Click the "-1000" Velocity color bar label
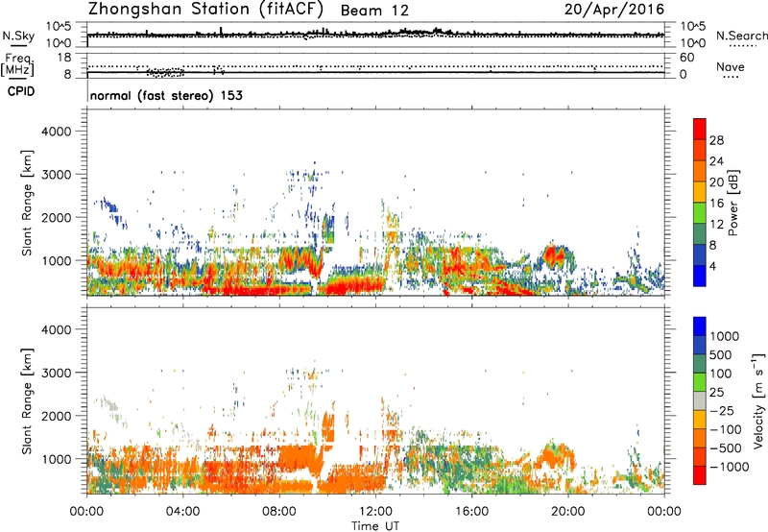 pos(729,467)
